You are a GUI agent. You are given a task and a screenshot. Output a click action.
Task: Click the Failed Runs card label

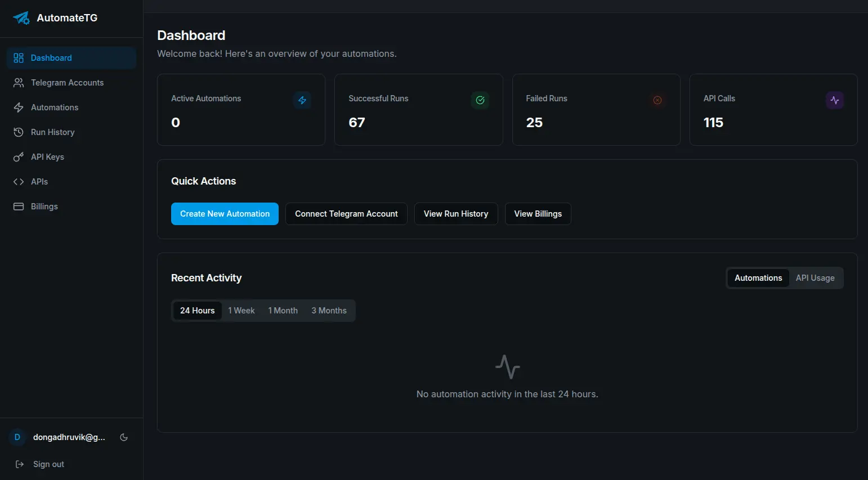[547, 98]
